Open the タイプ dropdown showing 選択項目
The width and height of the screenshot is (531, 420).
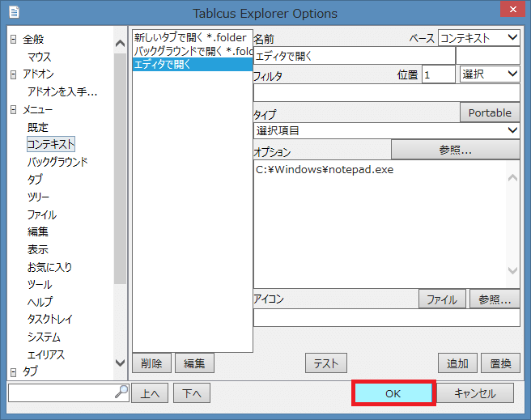point(386,130)
